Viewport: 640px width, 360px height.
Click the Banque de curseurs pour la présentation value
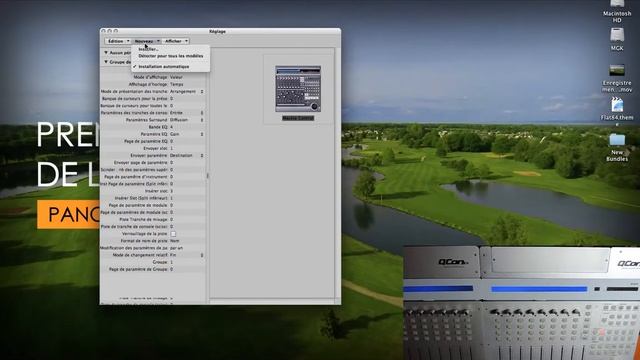(171, 99)
